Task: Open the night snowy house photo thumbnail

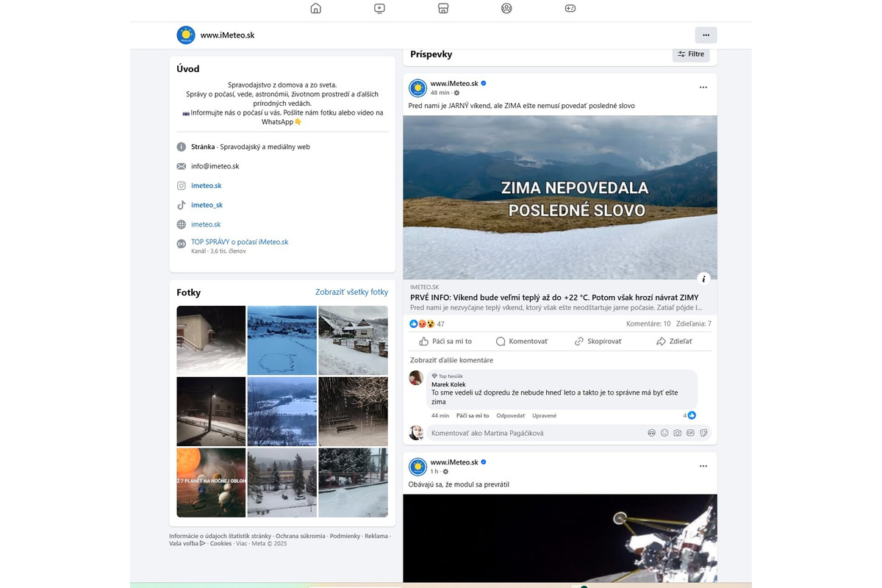Action: (x=211, y=340)
